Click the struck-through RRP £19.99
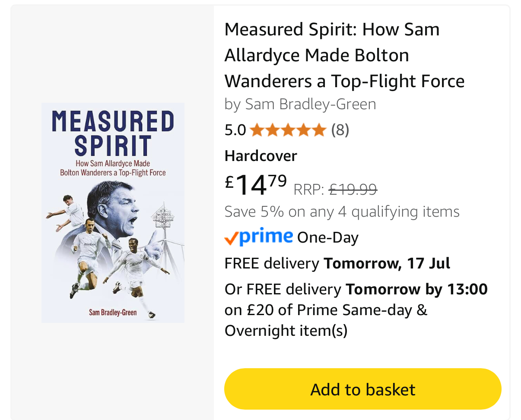The image size is (521, 420). [353, 189]
